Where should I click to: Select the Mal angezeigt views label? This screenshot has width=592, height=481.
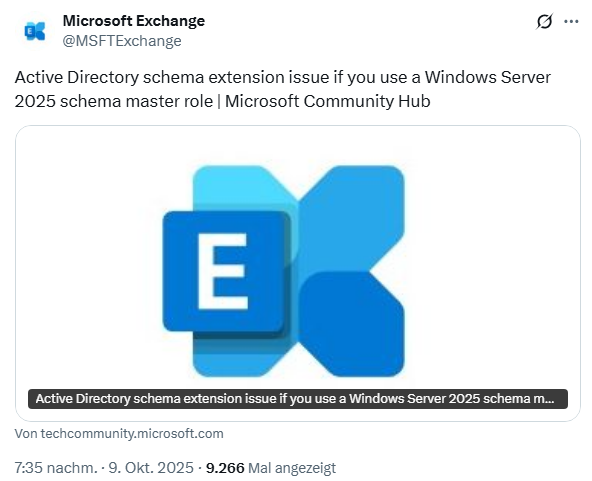tap(292, 468)
